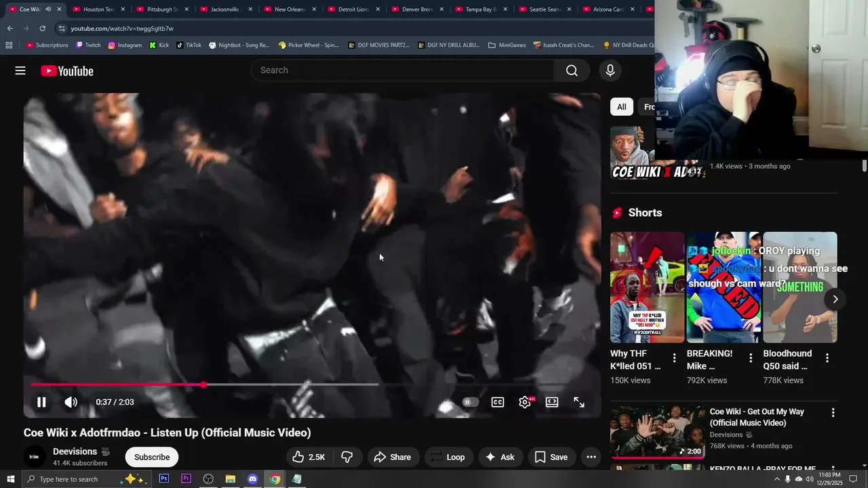Like the video (2.5K thumbs up)

(309, 457)
